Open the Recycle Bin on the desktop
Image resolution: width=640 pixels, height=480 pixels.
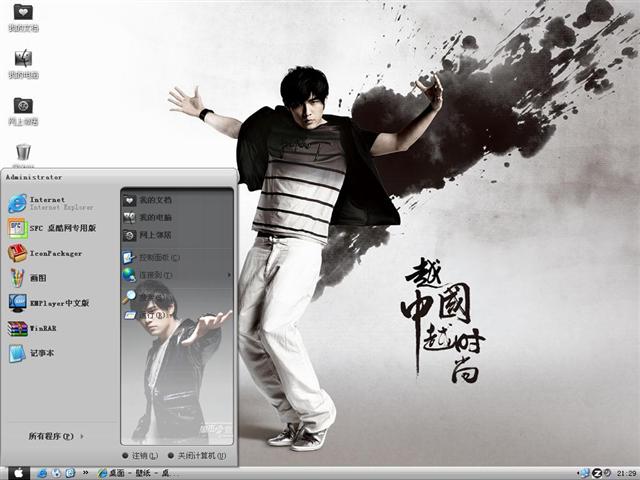pos(23,152)
